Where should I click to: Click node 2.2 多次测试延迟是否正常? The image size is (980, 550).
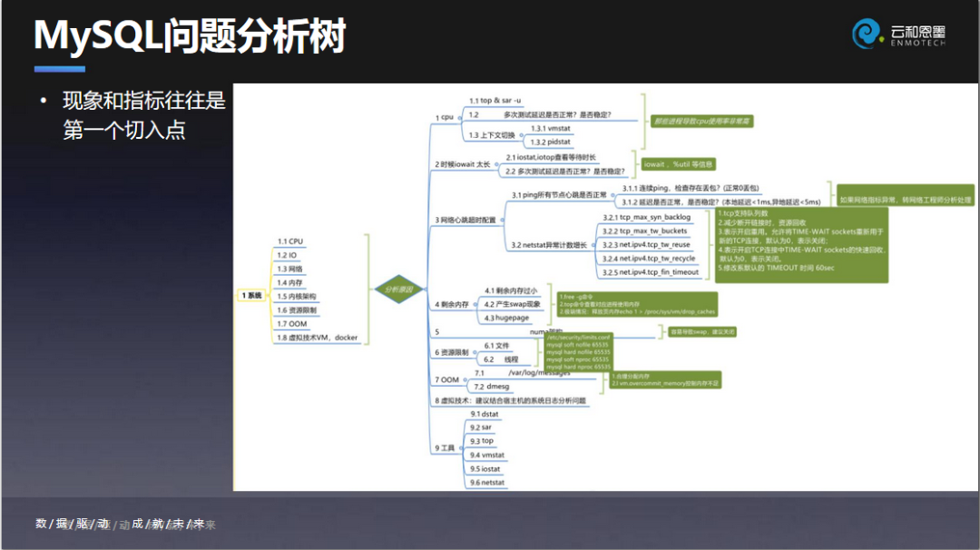[565, 172]
